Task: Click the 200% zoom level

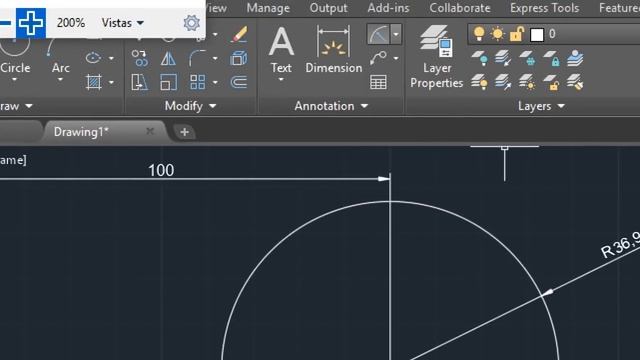Action: pos(71,23)
